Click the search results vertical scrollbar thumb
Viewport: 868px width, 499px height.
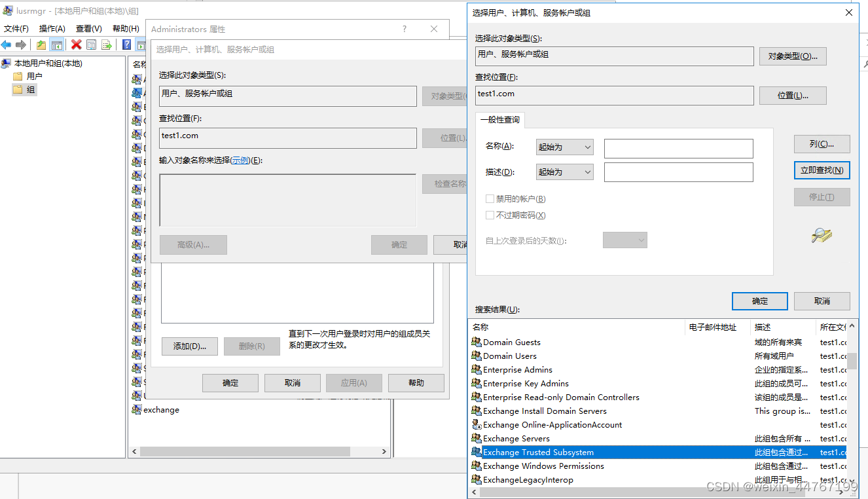852,361
